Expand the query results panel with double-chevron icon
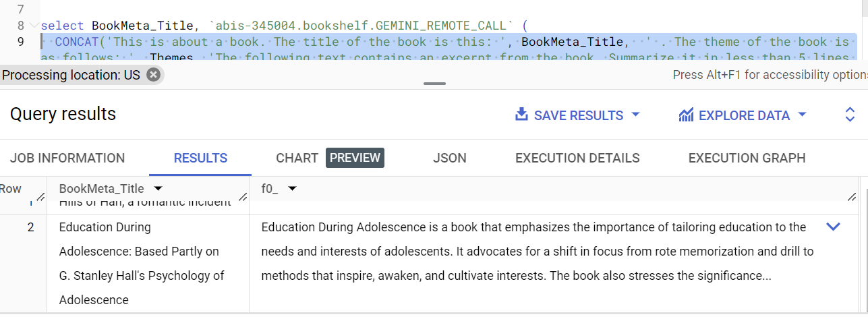 coord(850,115)
